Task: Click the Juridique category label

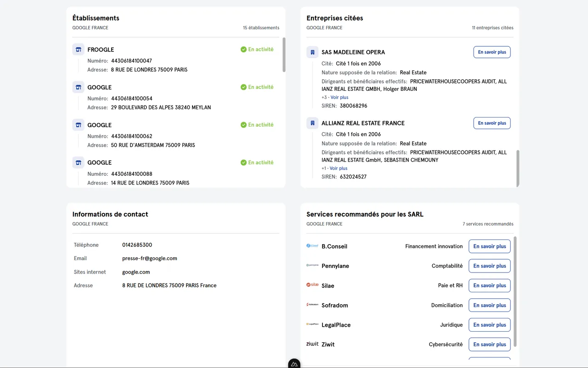Action: point(451,325)
